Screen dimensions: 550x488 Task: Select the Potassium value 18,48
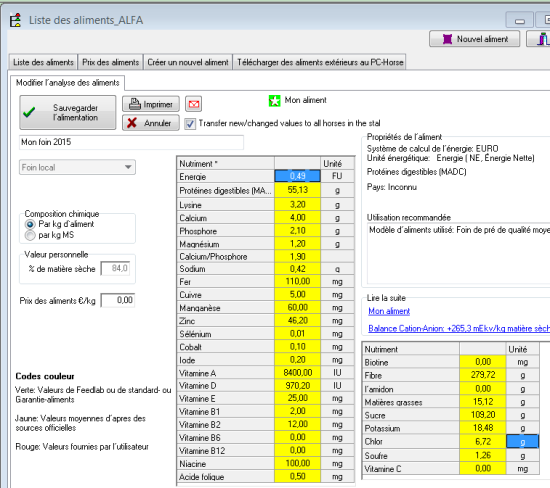coord(483,428)
